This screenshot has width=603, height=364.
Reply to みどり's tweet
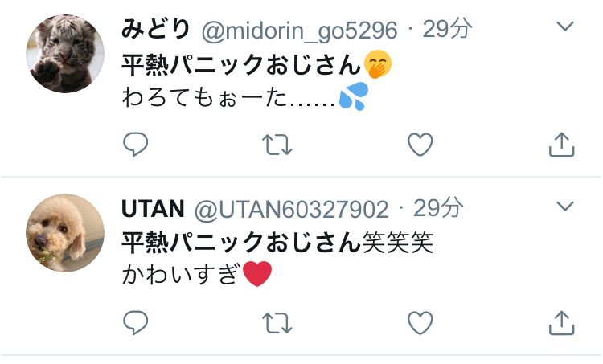pos(135,144)
